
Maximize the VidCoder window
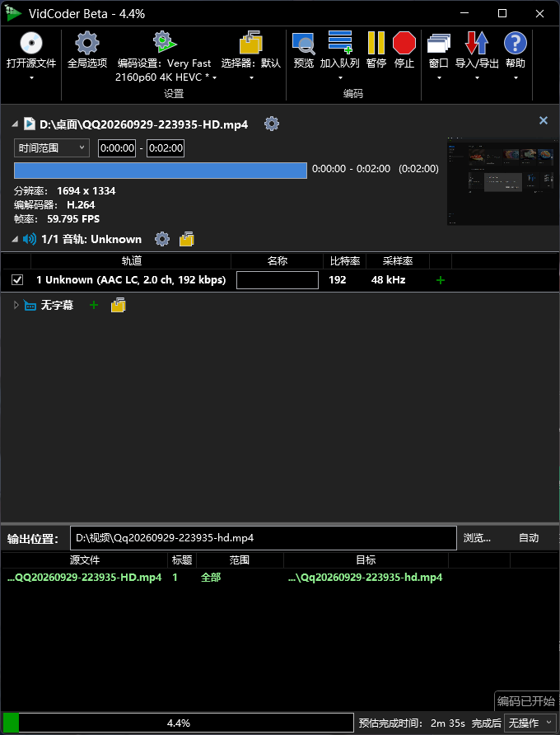pyautogui.click(x=502, y=13)
